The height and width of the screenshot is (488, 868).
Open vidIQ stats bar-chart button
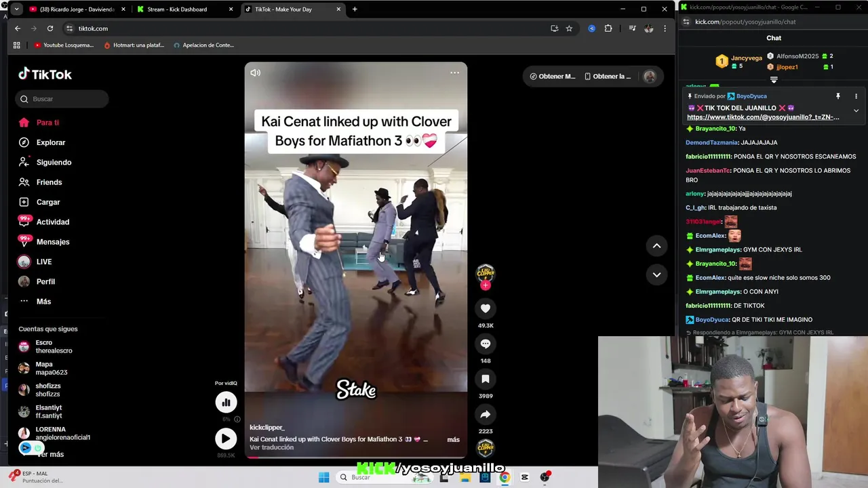pyautogui.click(x=226, y=402)
